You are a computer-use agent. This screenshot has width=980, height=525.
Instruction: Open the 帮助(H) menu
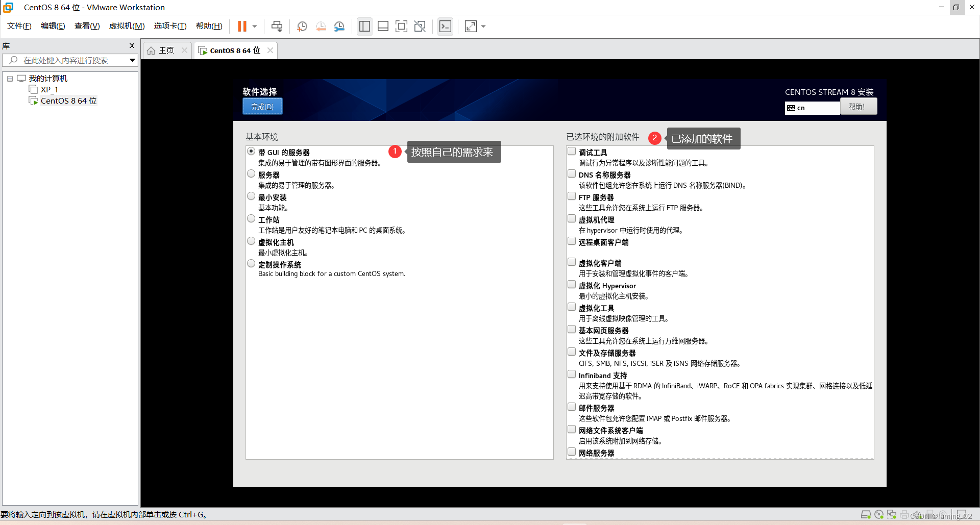click(209, 26)
